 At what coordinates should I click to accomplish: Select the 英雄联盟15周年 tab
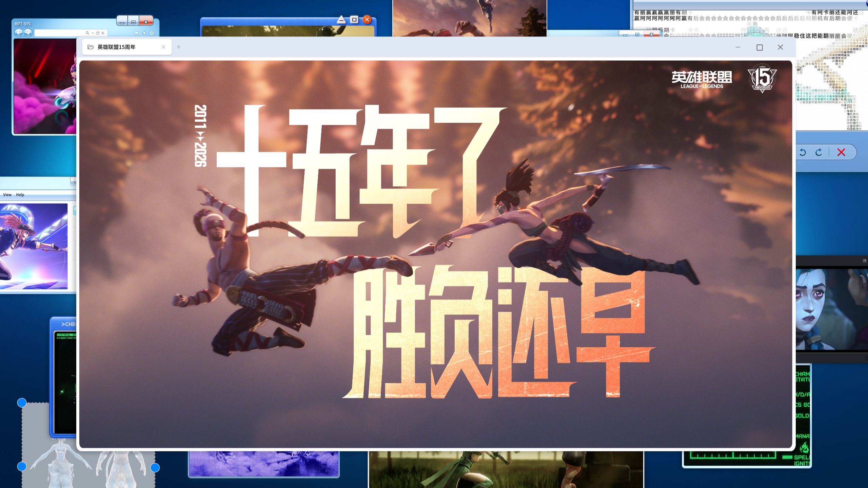[x=127, y=47]
